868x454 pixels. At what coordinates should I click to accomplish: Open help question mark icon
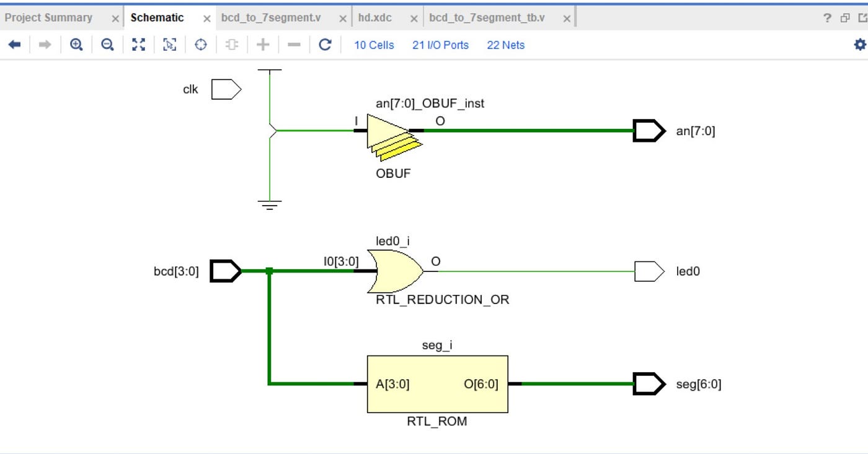827,18
